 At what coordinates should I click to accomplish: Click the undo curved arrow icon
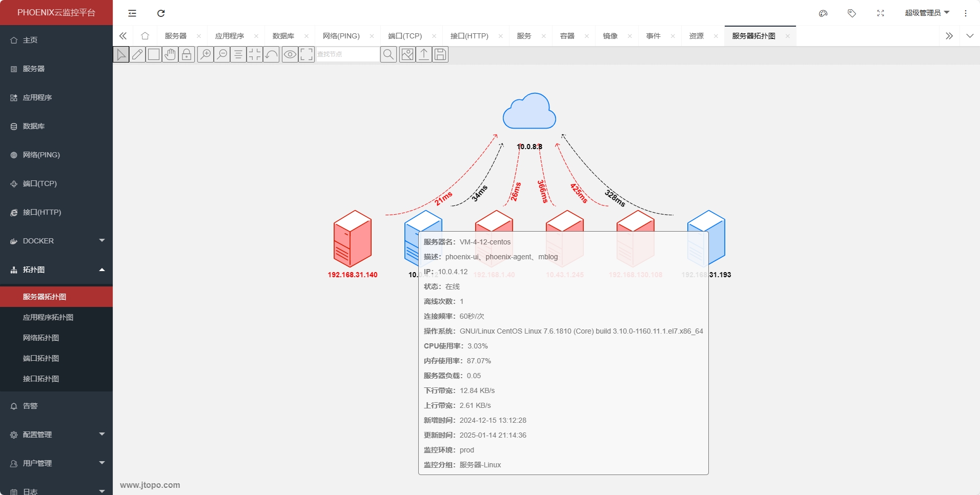[x=271, y=54]
